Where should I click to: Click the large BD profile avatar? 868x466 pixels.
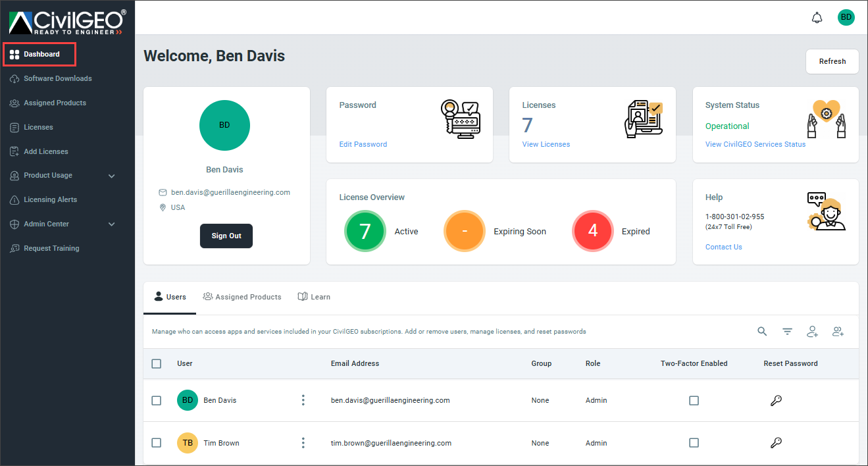click(224, 125)
